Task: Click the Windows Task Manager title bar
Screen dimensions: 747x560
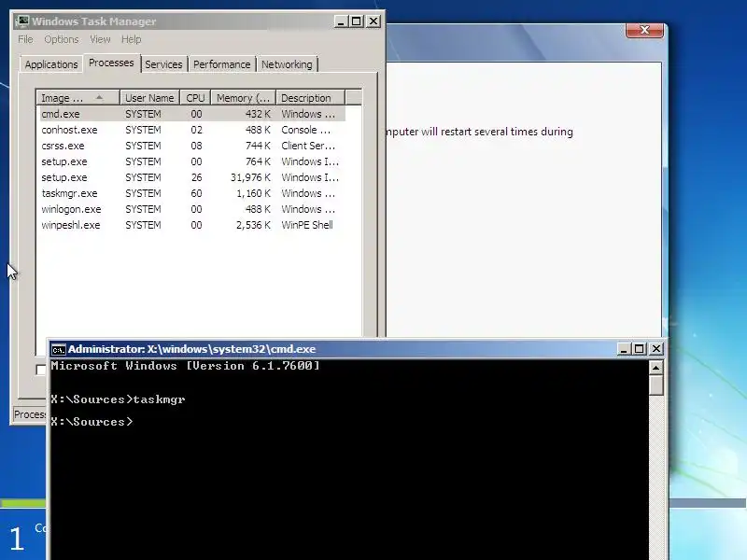Action: click(x=198, y=21)
